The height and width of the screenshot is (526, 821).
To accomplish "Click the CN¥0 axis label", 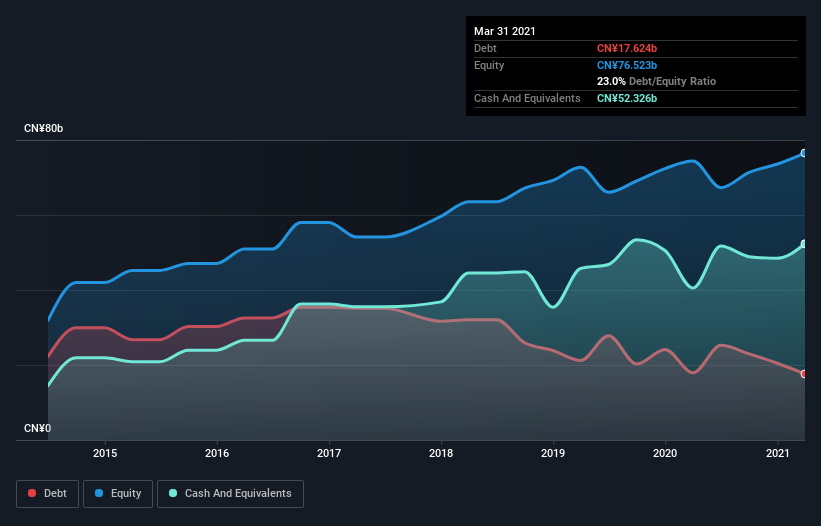I will [x=38, y=428].
